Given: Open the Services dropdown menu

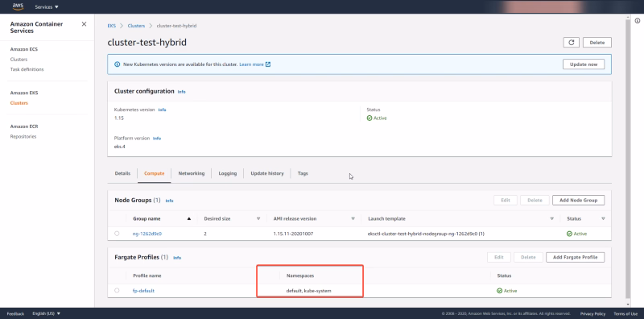Looking at the screenshot, I should (47, 7).
